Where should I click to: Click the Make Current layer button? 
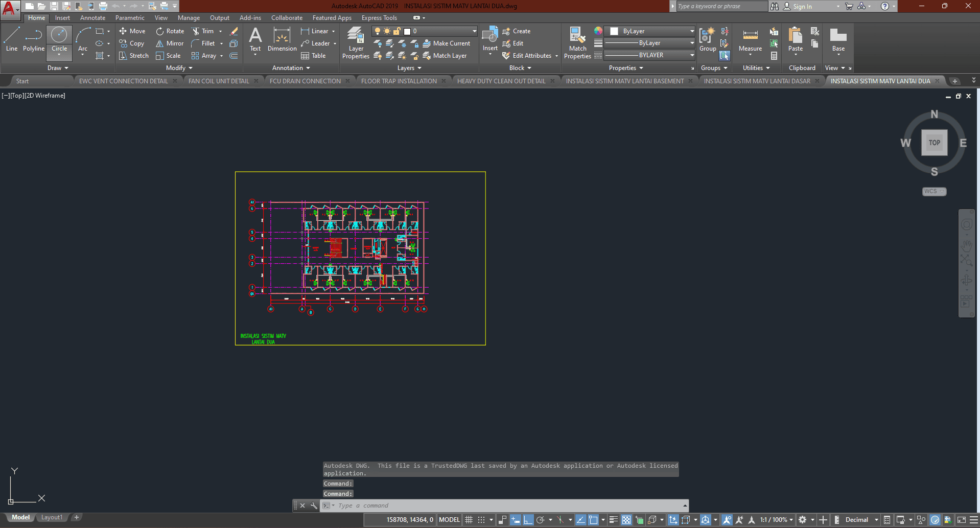click(447, 43)
